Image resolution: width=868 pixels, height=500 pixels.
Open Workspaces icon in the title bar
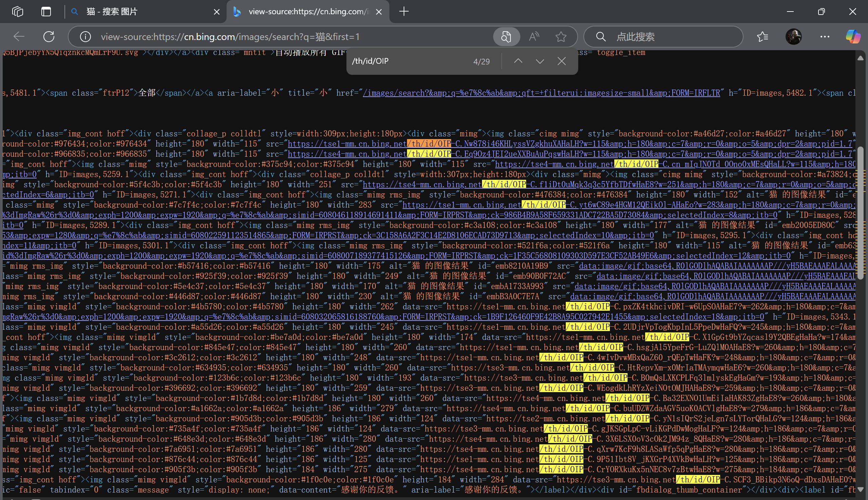[18, 12]
